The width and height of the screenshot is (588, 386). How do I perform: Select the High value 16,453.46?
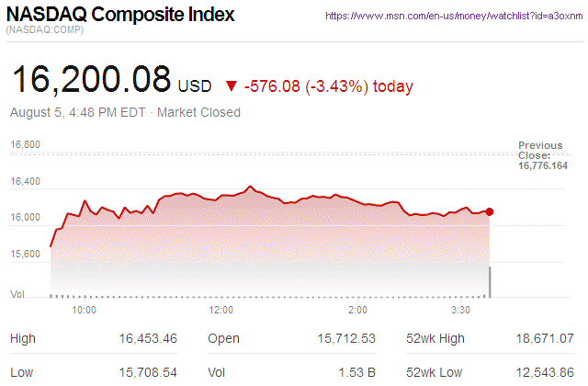point(148,339)
